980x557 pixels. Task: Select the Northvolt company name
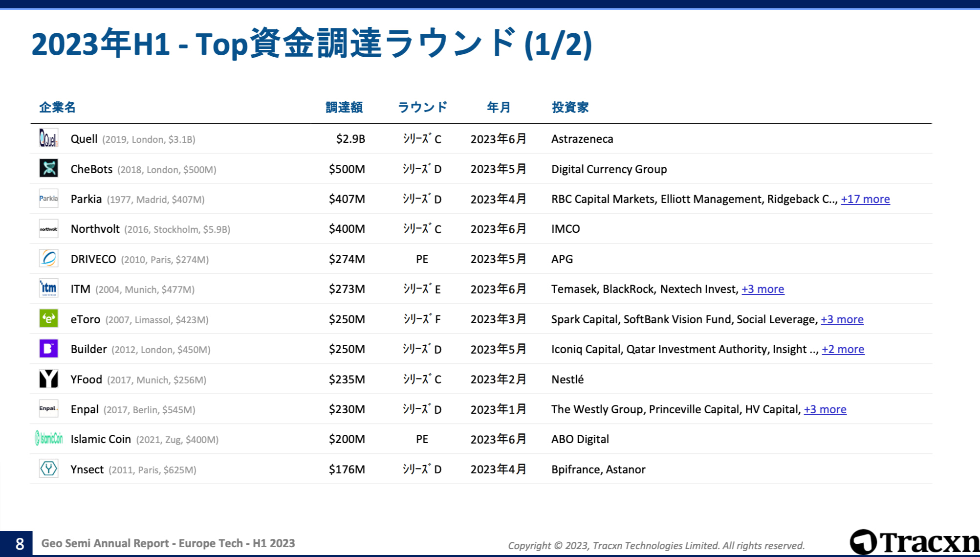(x=95, y=229)
